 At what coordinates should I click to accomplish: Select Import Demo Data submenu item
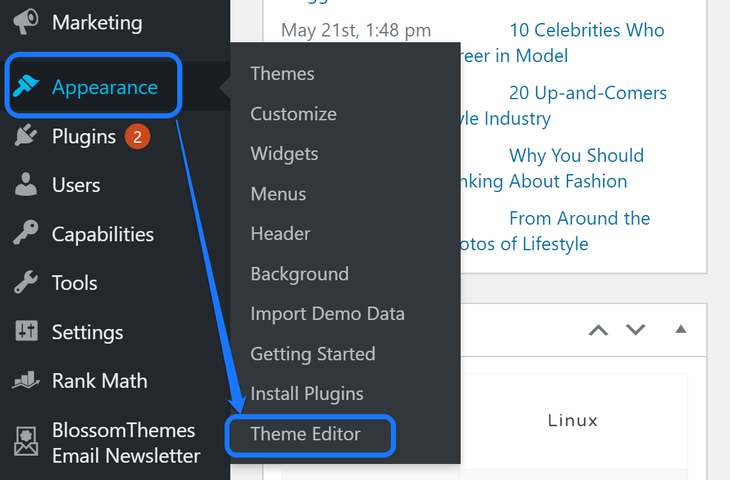point(327,314)
